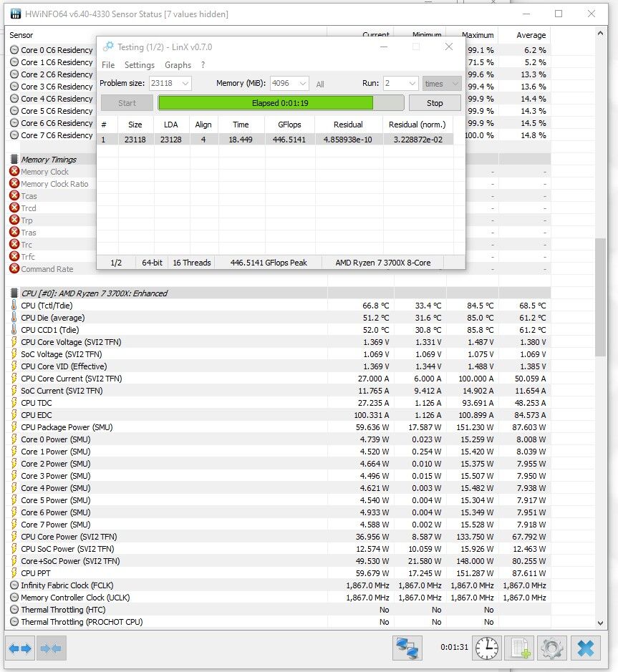Click the AMD Ryzen 7 3700X 8-Core status
618x672 pixels.
pos(383,263)
